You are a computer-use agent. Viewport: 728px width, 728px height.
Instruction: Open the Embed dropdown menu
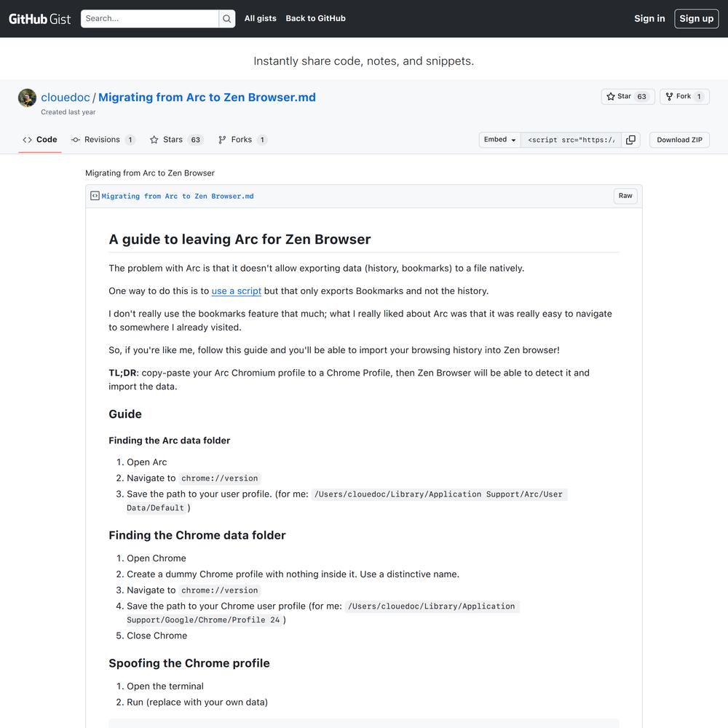tap(500, 140)
